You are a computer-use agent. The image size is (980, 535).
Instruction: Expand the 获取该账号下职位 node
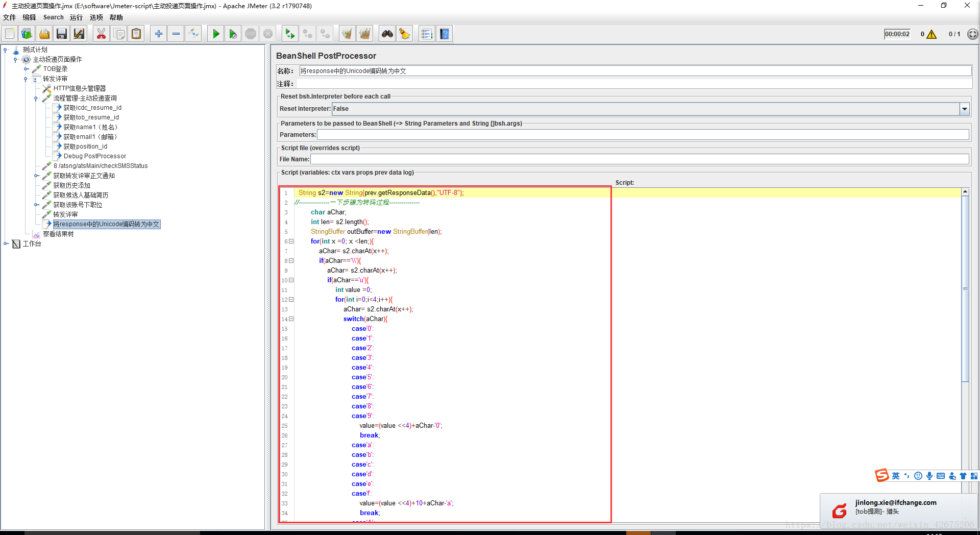coord(36,205)
